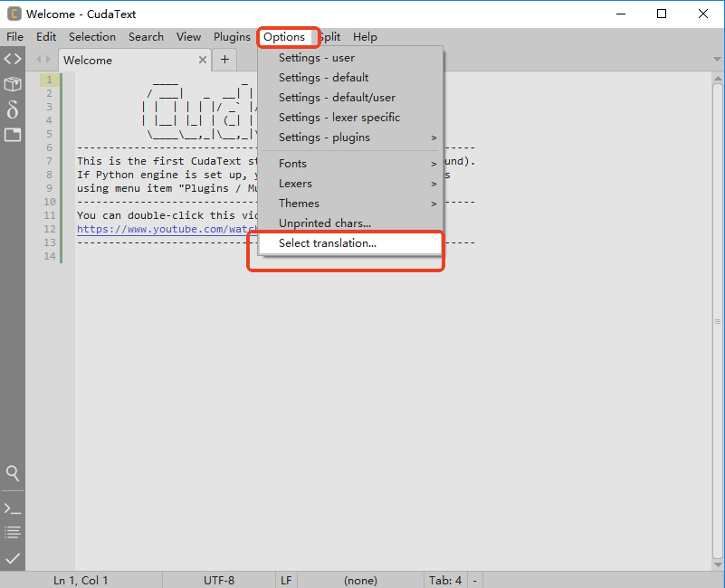Open the Plugins menu
725x588 pixels.
coord(232,37)
